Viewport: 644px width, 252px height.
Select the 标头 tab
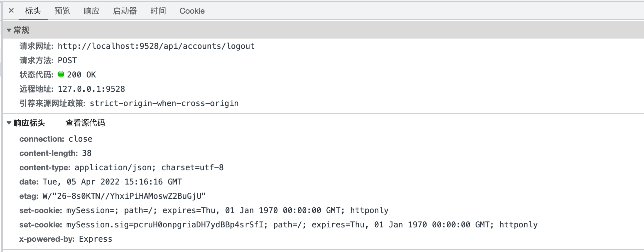coord(33,11)
